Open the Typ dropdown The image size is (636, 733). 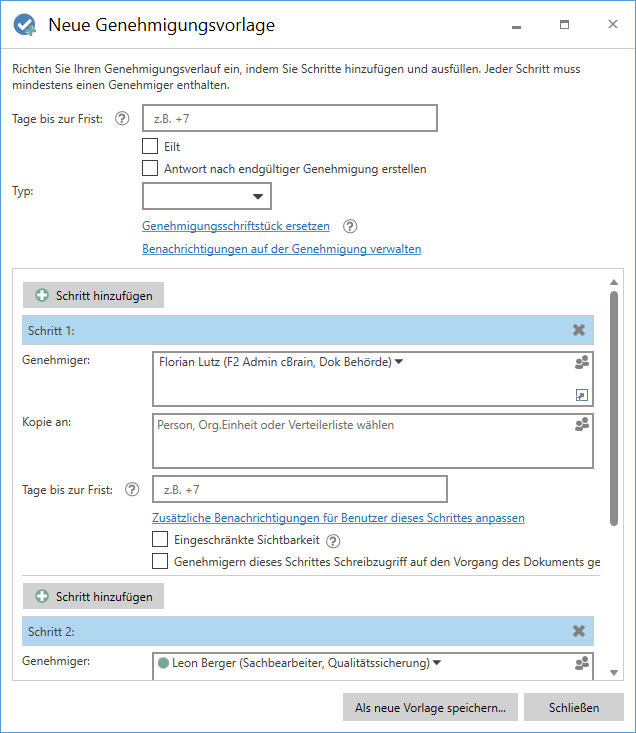click(x=207, y=196)
